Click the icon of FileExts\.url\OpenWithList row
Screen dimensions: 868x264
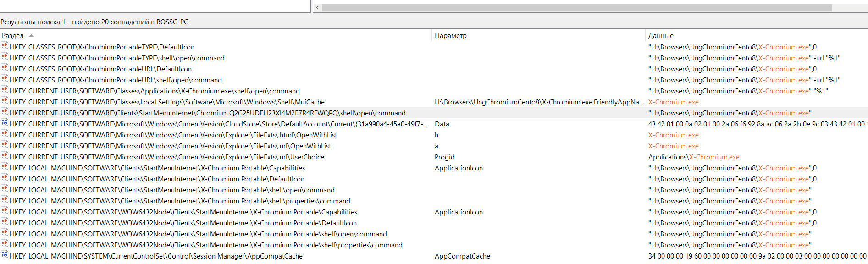click(x=5, y=144)
